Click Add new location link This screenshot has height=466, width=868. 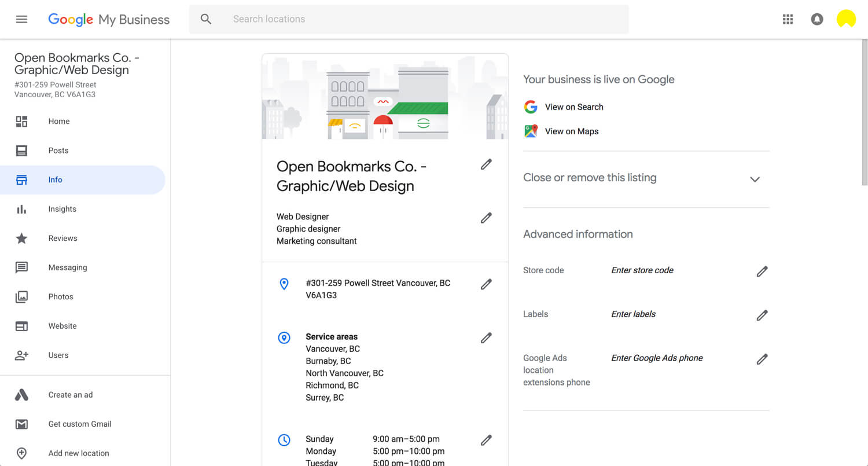click(79, 453)
